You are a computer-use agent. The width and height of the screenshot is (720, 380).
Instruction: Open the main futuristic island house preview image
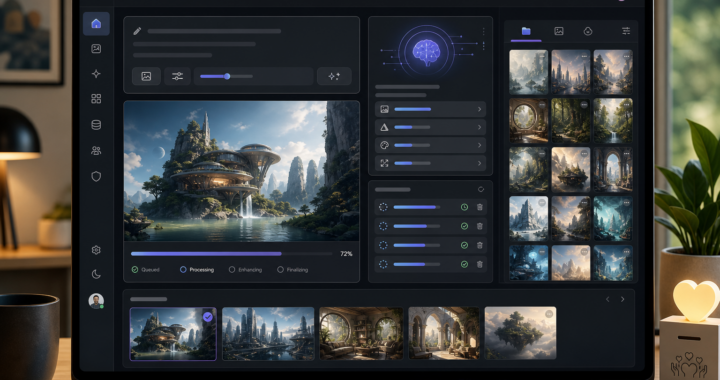tap(242, 171)
